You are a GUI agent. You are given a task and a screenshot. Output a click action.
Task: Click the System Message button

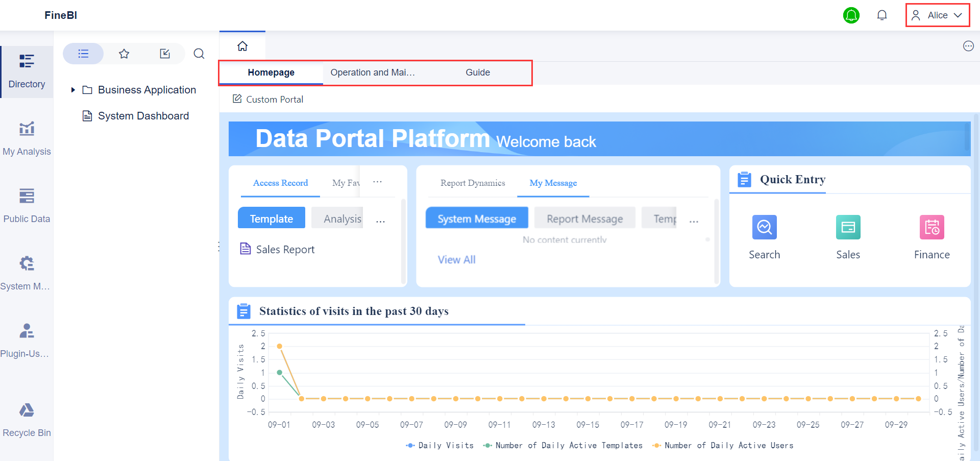coord(477,219)
